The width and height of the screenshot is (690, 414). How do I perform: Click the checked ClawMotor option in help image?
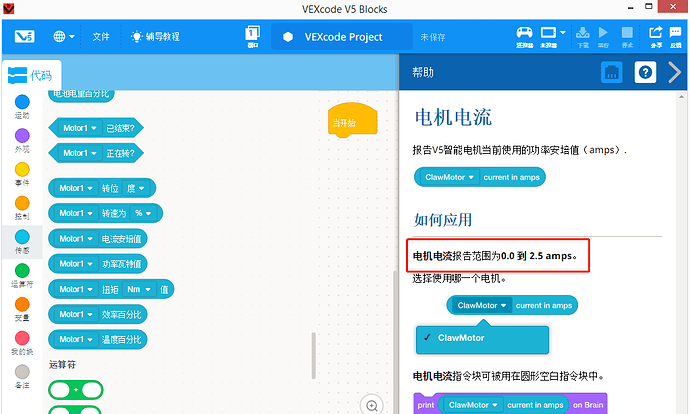[x=482, y=338]
